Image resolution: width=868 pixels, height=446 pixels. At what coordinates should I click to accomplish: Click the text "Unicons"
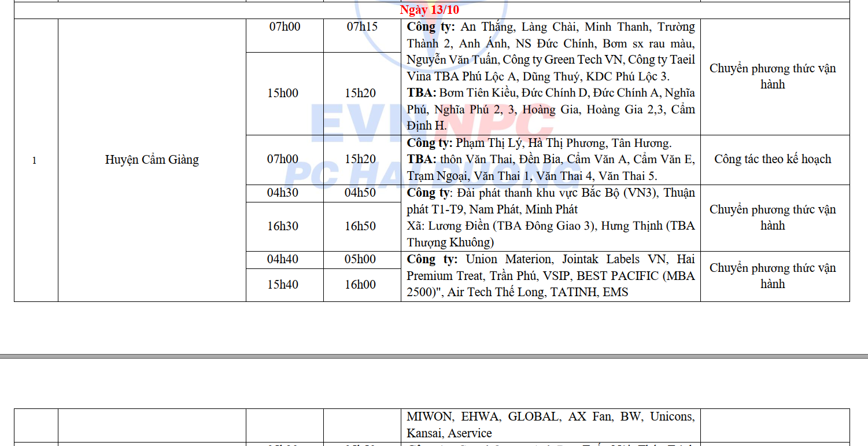pyautogui.click(x=671, y=416)
